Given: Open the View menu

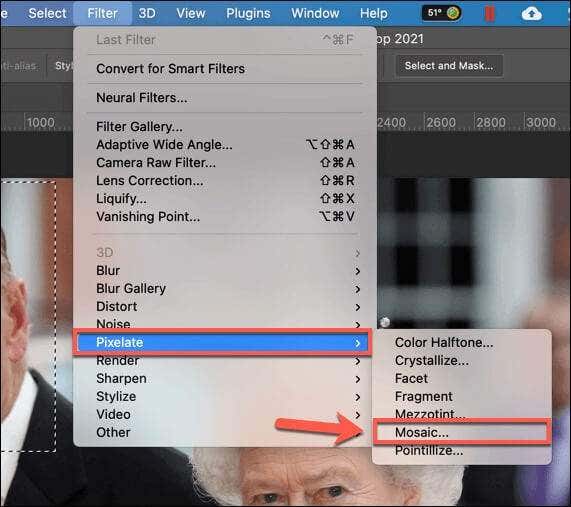Looking at the screenshot, I should point(191,13).
